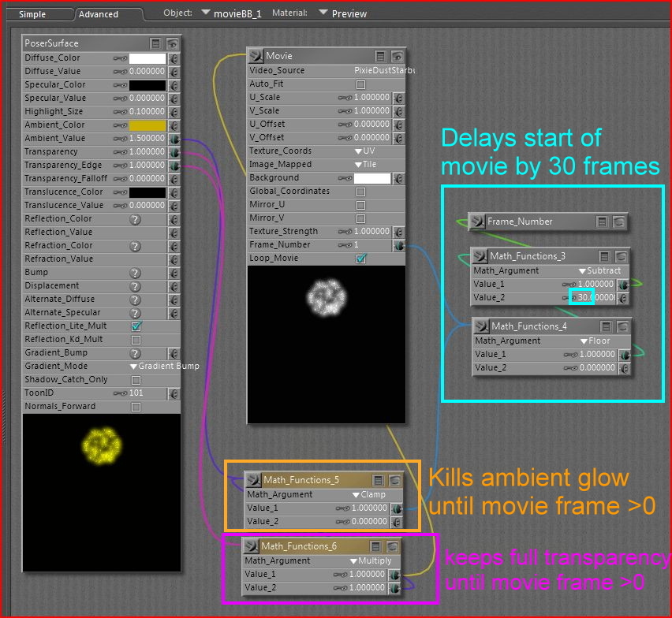672x618 pixels.
Task: Toggle Normals_Forward checkbox
Action: pos(136,407)
